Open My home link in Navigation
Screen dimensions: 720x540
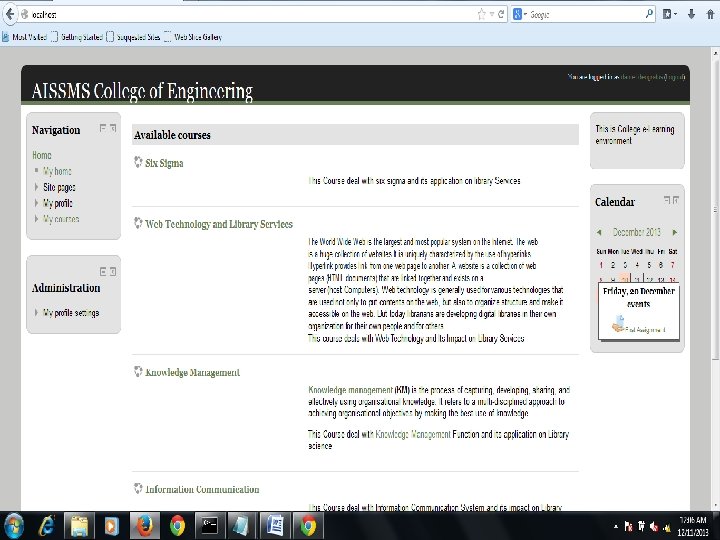[57, 171]
